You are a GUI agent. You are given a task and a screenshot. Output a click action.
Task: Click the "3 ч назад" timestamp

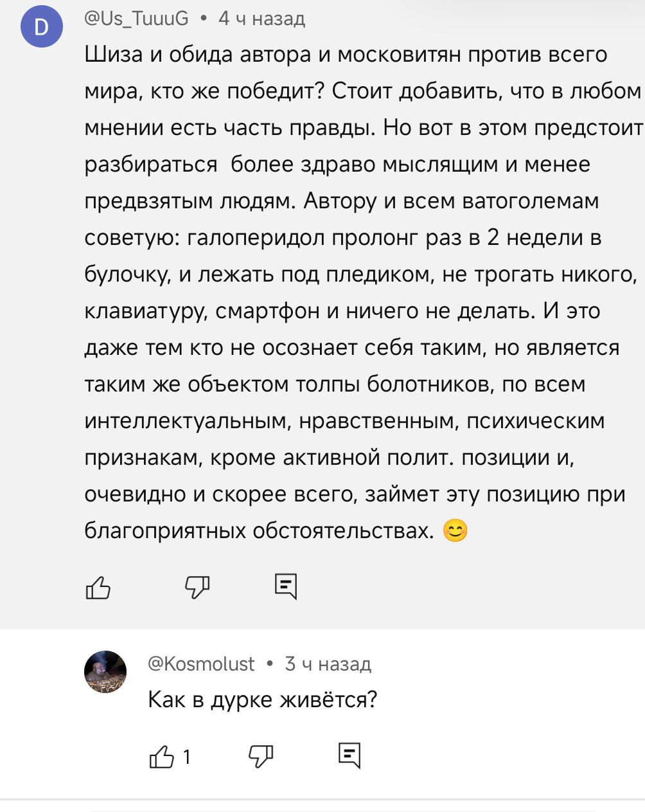point(328,663)
